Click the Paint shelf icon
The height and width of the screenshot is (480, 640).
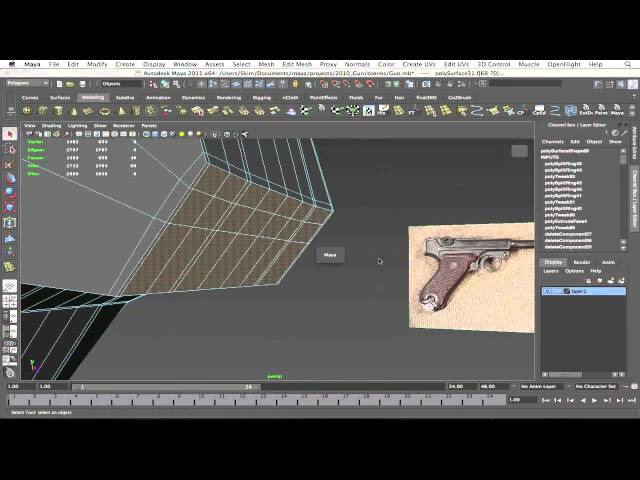pos(601,111)
